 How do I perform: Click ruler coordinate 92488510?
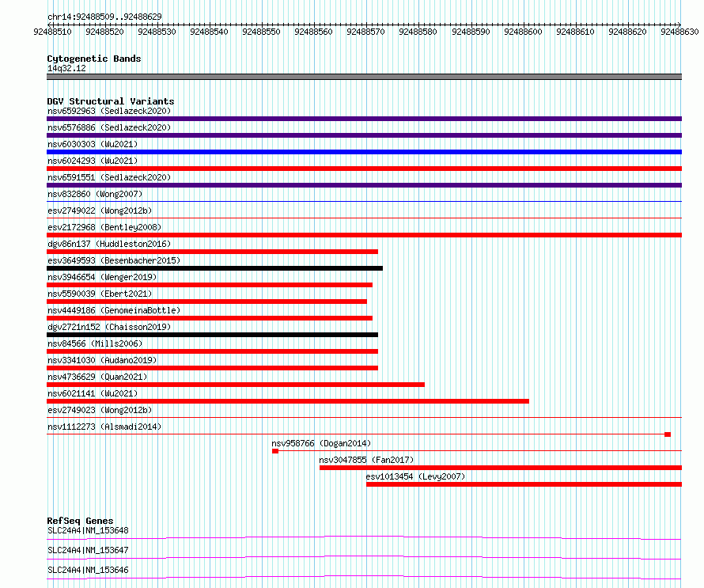tap(52, 32)
